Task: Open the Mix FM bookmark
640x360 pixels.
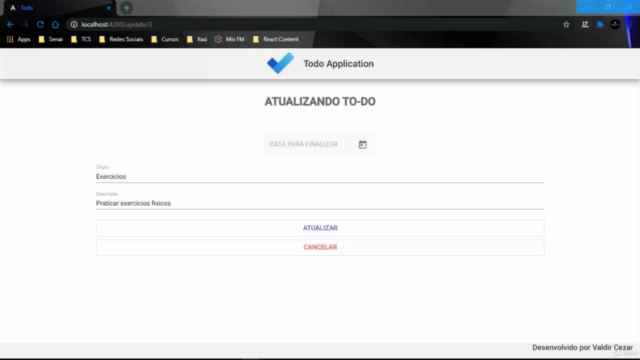Action: coord(229,39)
